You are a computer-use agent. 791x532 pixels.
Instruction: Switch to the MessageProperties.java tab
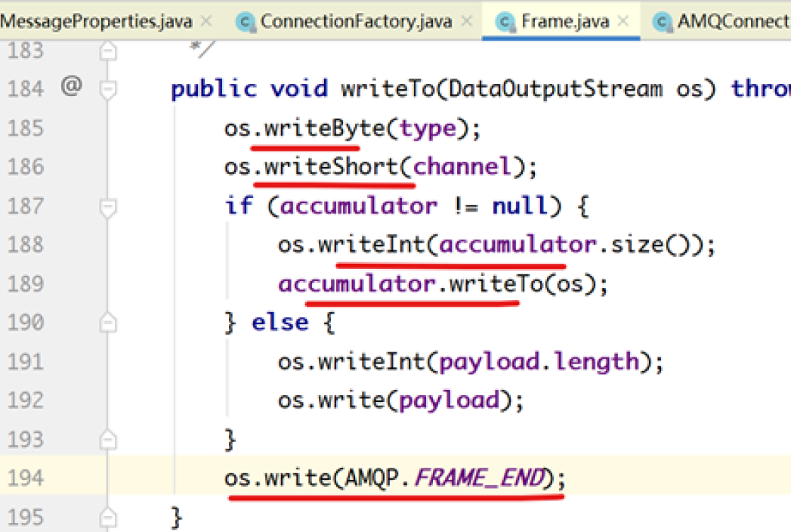(x=97, y=21)
